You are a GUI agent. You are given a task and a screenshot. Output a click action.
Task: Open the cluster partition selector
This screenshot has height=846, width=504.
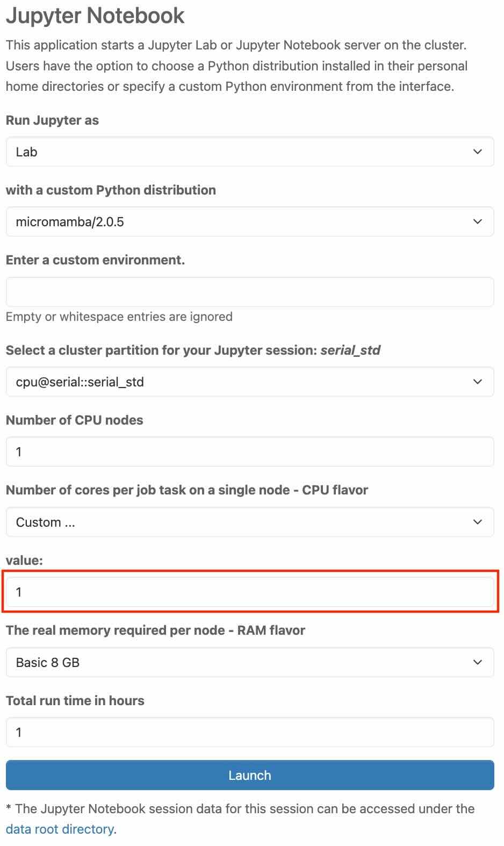coord(242,382)
